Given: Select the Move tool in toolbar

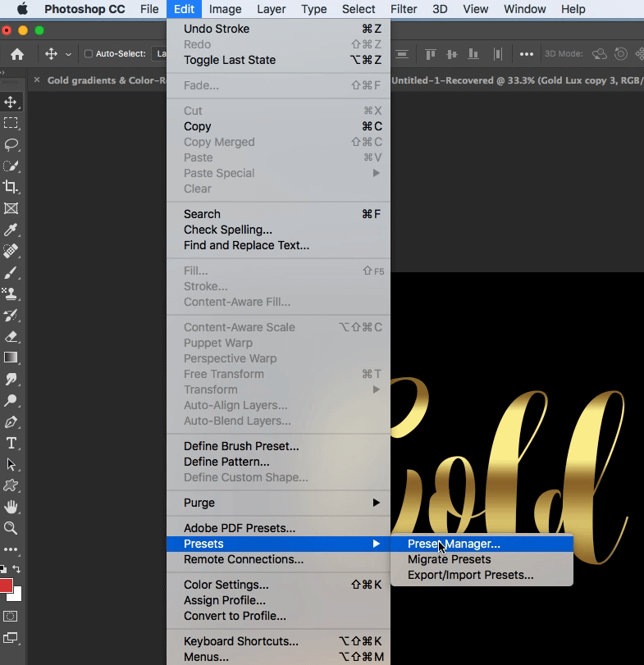Looking at the screenshot, I should pyautogui.click(x=11, y=102).
